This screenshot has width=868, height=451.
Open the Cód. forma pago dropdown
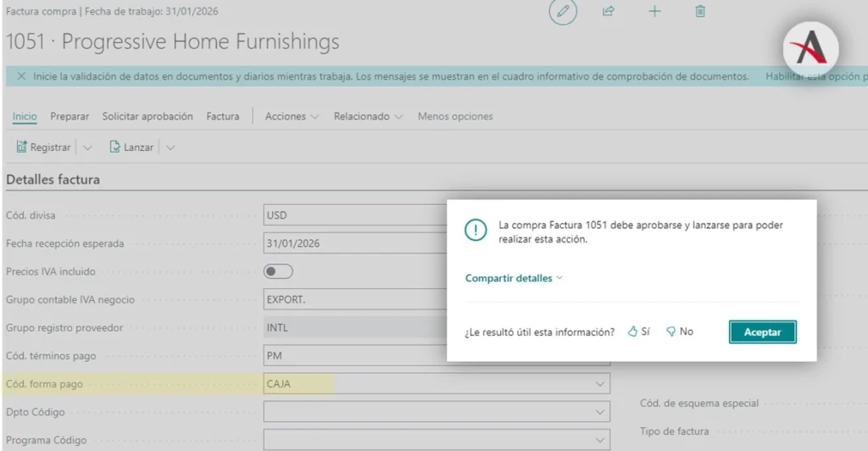click(598, 384)
